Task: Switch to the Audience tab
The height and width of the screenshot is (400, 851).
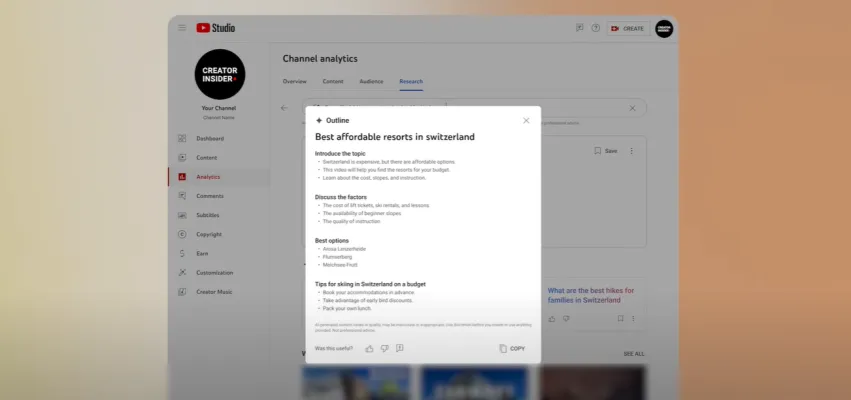Action: point(371,81)
